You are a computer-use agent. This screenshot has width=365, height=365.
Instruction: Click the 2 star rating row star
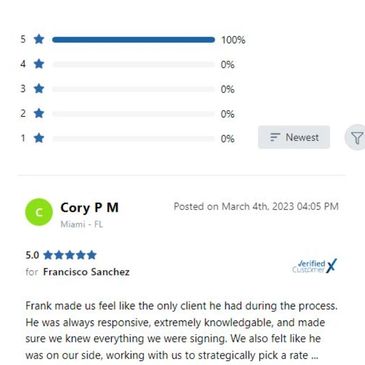(x=39, y=113)
